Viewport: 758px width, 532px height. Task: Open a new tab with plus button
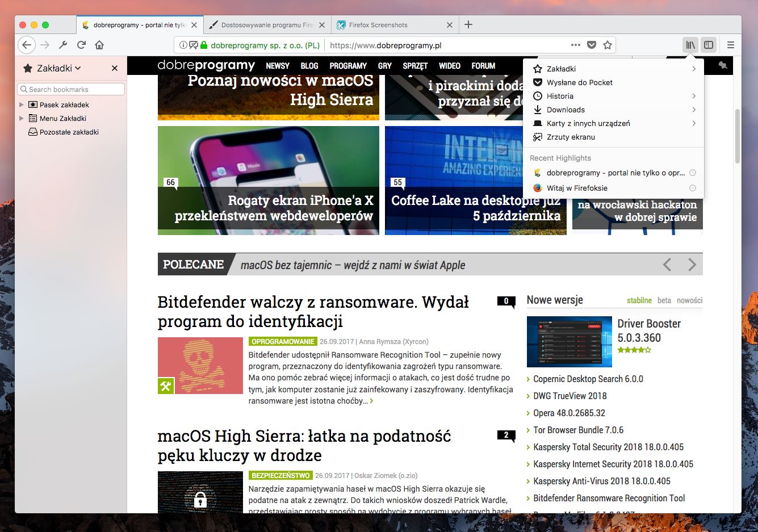[468, 24]
